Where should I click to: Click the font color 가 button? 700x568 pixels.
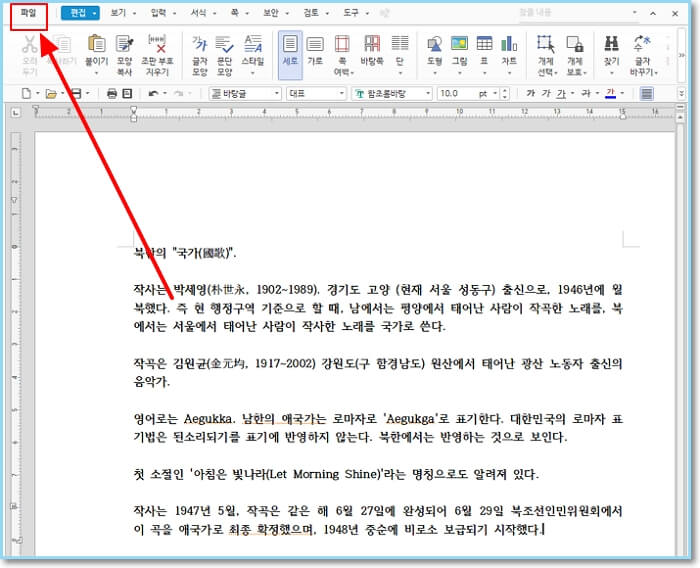pos(610,93)
